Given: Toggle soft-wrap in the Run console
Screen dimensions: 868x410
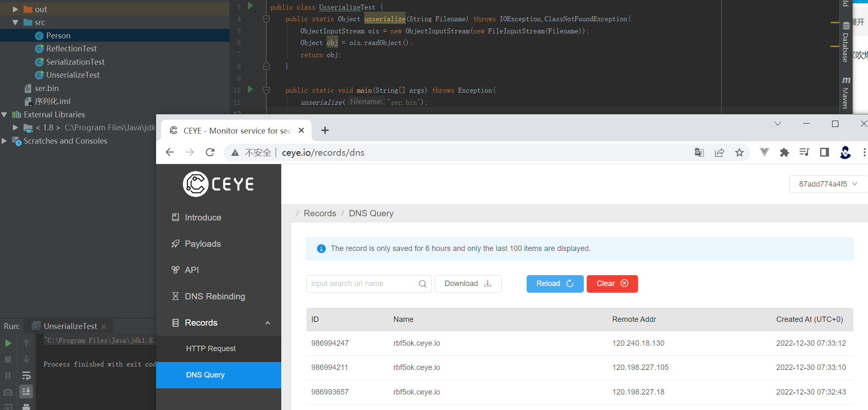Looking at the screenshot, I should [x=26, y=376].
